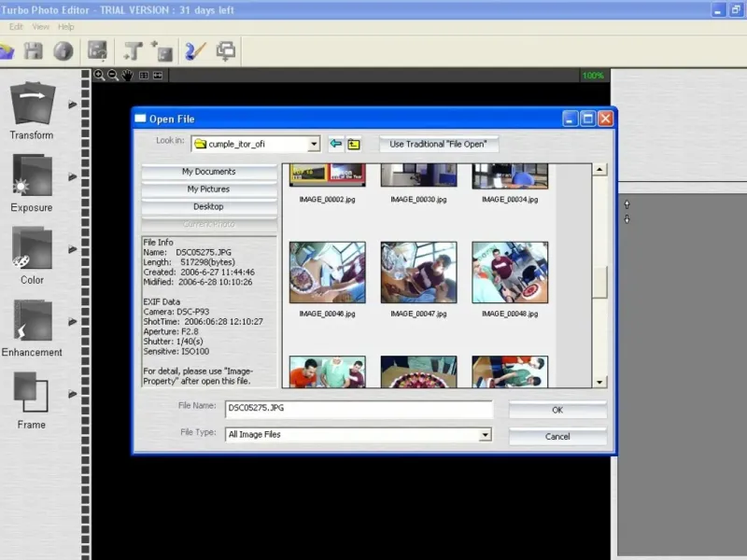Click the Save disk icon in toolbar
Screen dimensions: 747x560
(x=35, y=50)
